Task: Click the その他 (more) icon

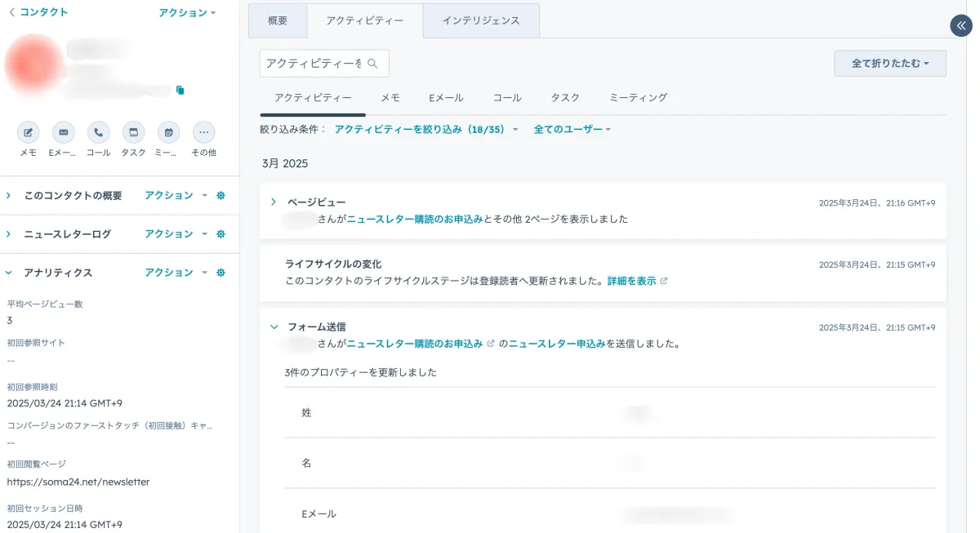Action: [203, 131]
